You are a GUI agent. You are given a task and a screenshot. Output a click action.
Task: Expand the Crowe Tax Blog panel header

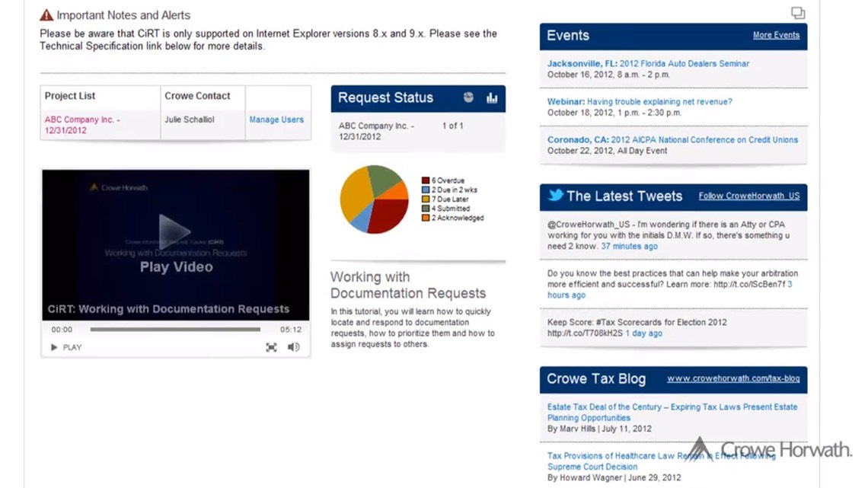595,378
